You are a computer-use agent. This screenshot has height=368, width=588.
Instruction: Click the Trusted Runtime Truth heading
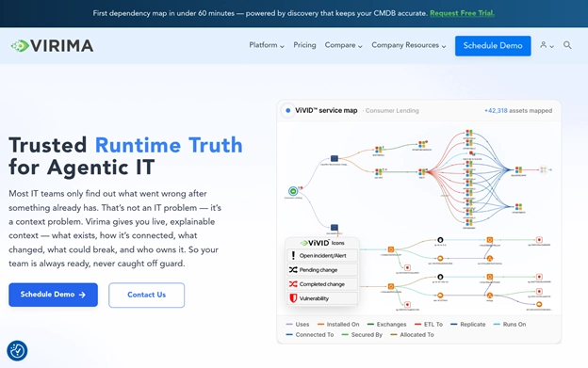tap(125, 155)
